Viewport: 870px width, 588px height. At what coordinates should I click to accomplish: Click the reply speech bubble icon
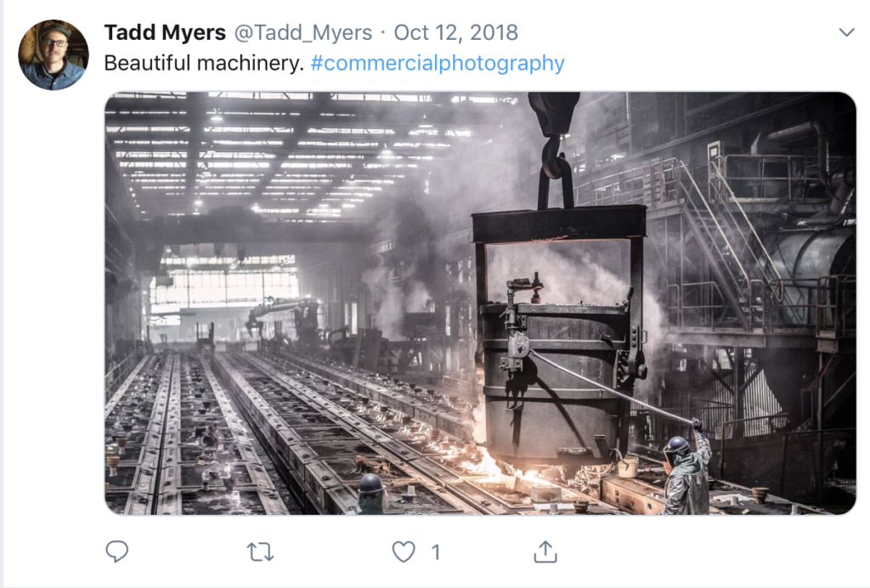tap(116, 551)
